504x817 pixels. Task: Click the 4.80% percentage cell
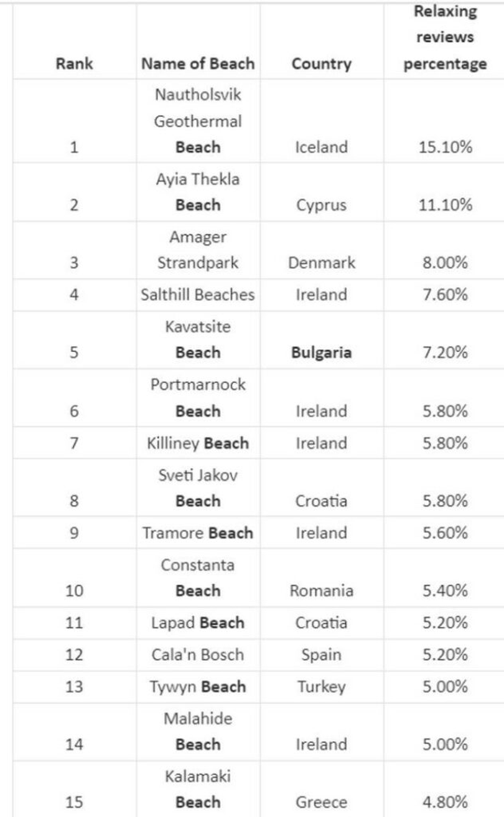[x=445, y=802]
